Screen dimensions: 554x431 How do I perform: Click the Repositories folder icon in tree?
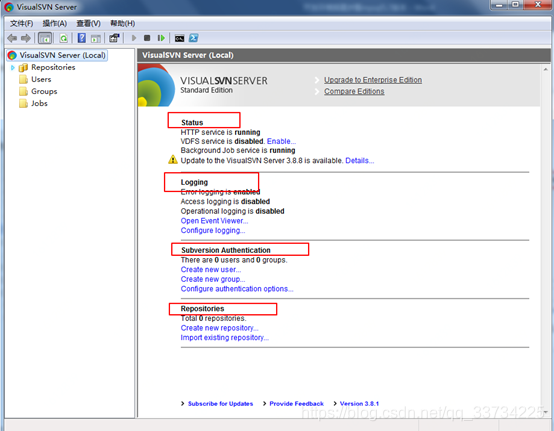click(x=23, y=67)
